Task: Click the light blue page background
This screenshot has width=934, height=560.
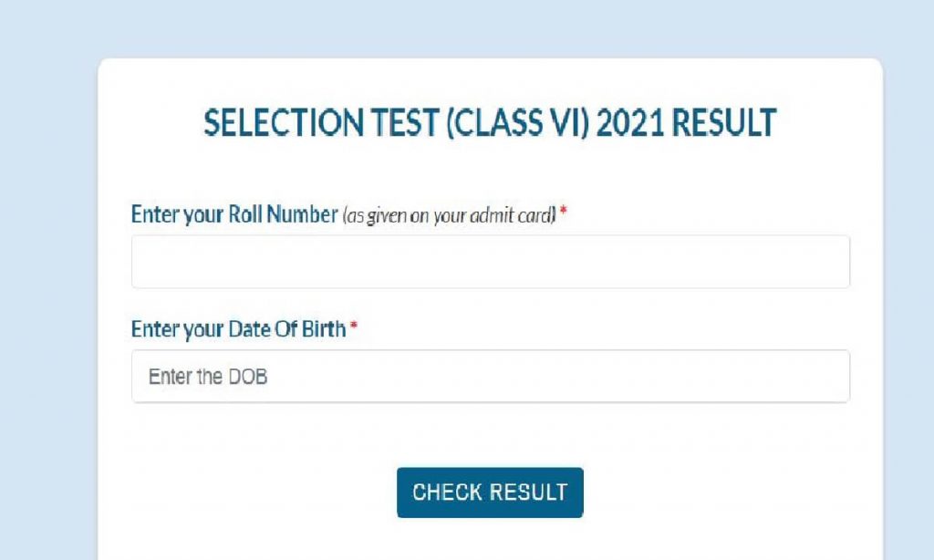Action: point(46,274)
